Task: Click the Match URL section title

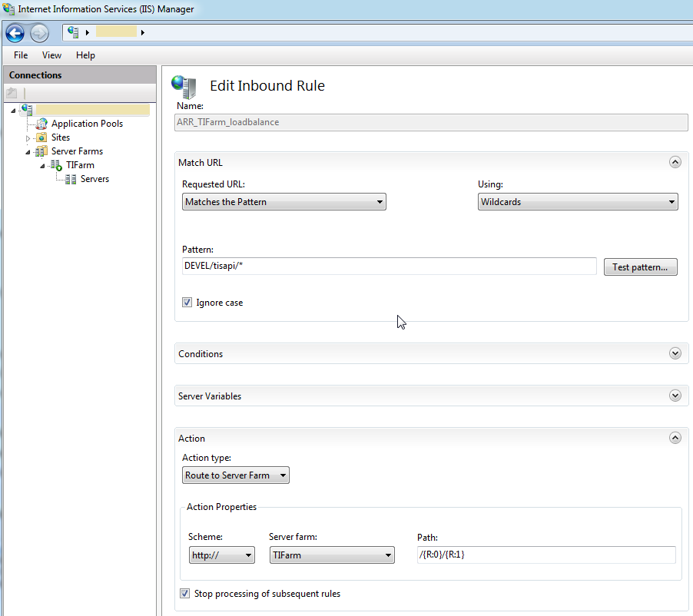Action: click(x=201, y=163)
